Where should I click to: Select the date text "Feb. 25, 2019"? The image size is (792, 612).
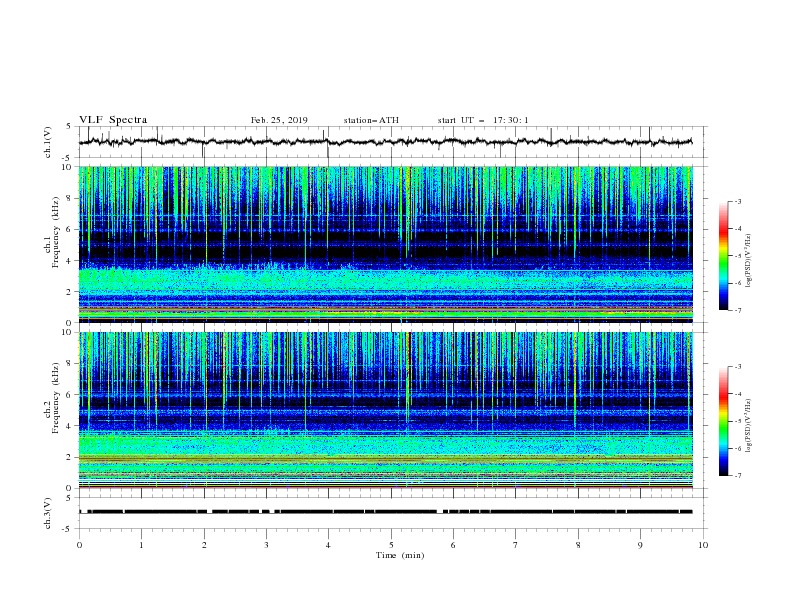click(x=279, y=120)
